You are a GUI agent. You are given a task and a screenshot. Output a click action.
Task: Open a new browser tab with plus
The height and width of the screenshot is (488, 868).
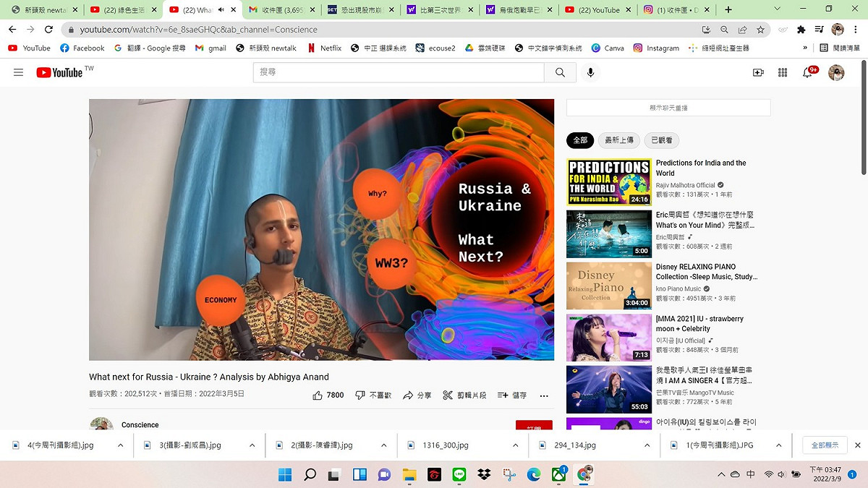(728, 9)
